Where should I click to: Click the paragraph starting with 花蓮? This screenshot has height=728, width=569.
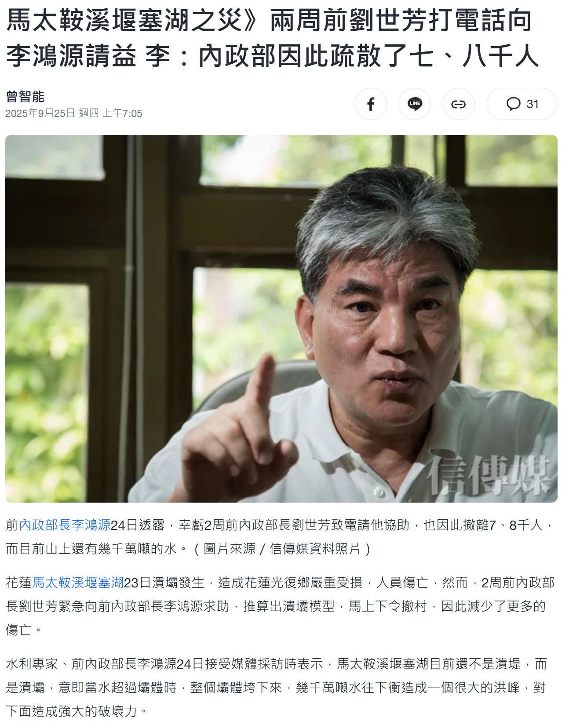coord(280,606)
